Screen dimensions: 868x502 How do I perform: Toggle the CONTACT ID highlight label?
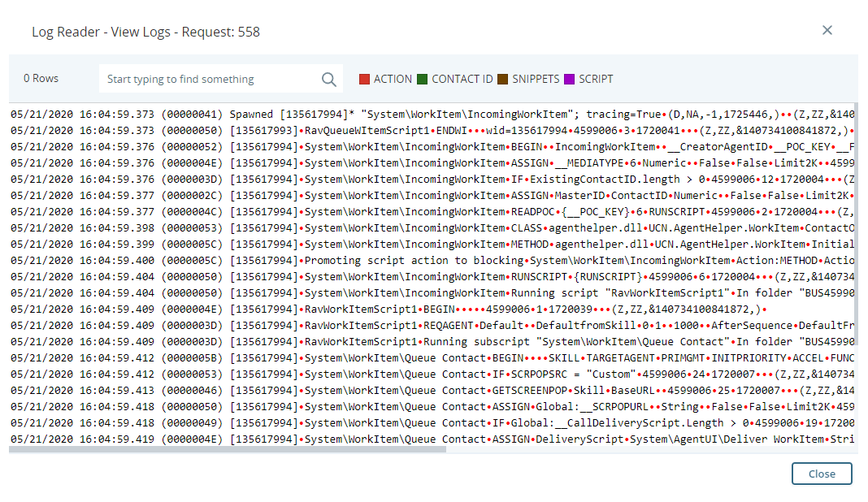(462, 79)
